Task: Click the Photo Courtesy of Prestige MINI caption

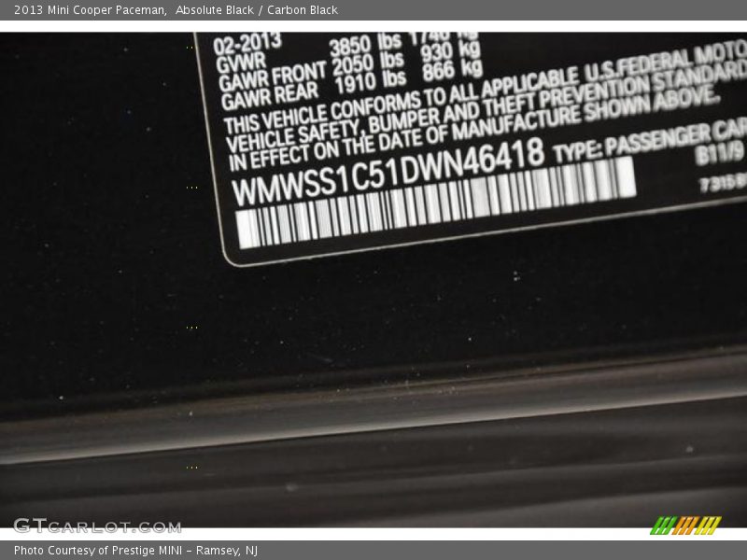Action: coord(135,551)
